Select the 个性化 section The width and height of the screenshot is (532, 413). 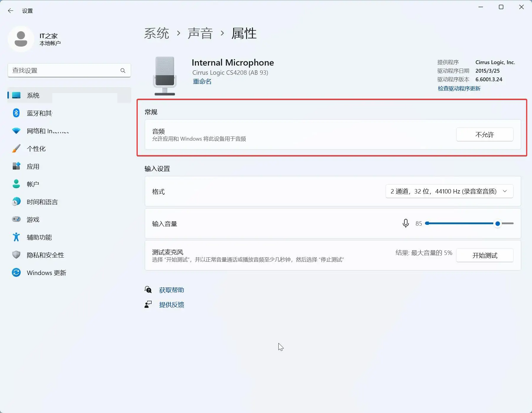coord(36,149)
